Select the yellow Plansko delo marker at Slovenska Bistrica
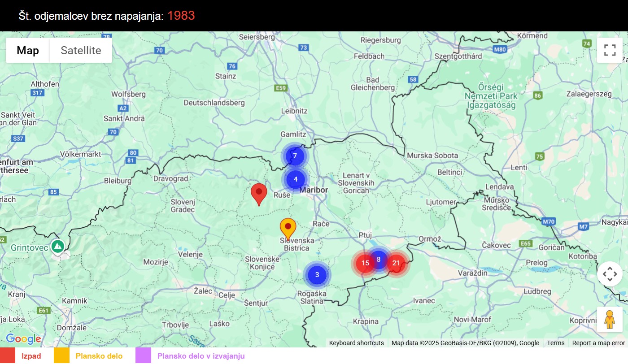The height and width of the screenshot is (364, 628). point(288,229)
